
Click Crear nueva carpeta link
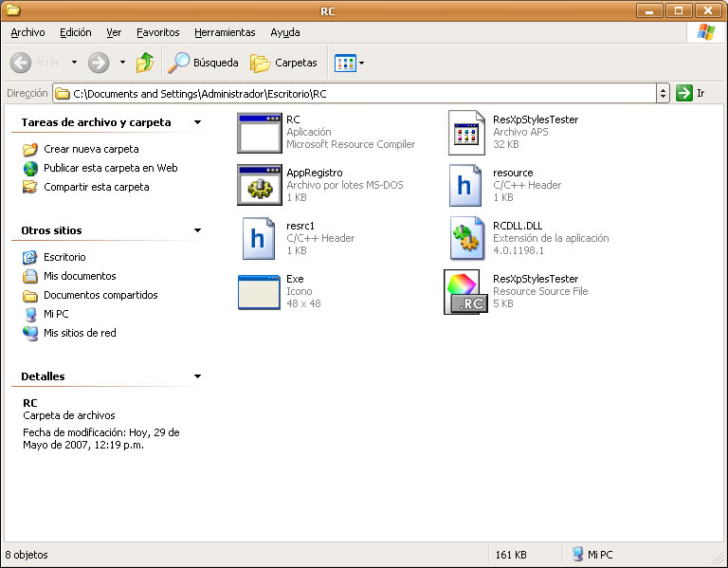click(90, 149)
